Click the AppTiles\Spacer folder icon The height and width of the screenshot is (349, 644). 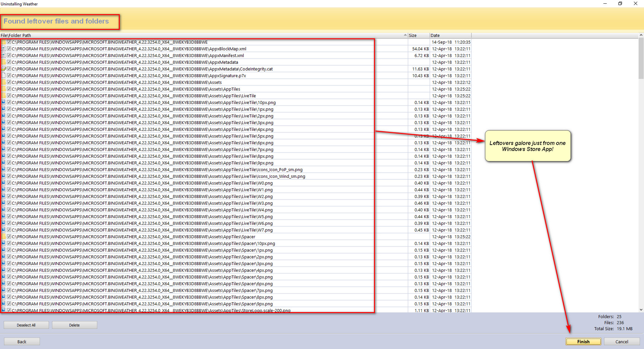[3, 237]
